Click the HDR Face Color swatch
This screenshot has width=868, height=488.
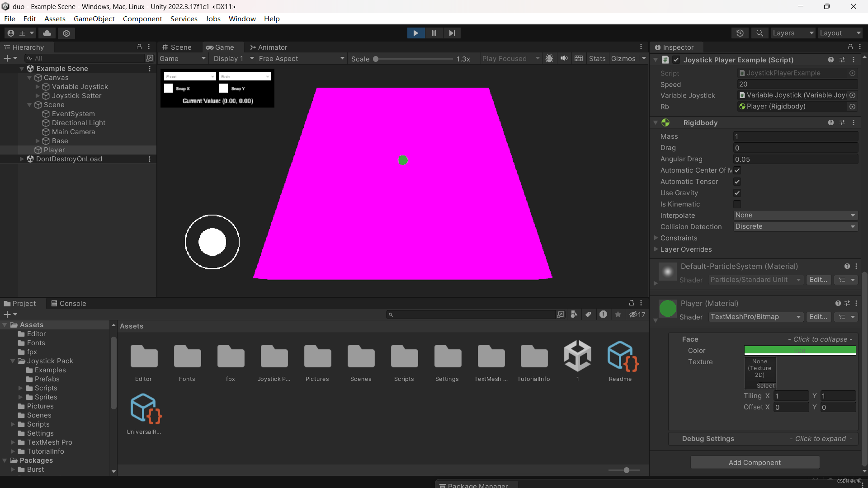tap(800, 350)
